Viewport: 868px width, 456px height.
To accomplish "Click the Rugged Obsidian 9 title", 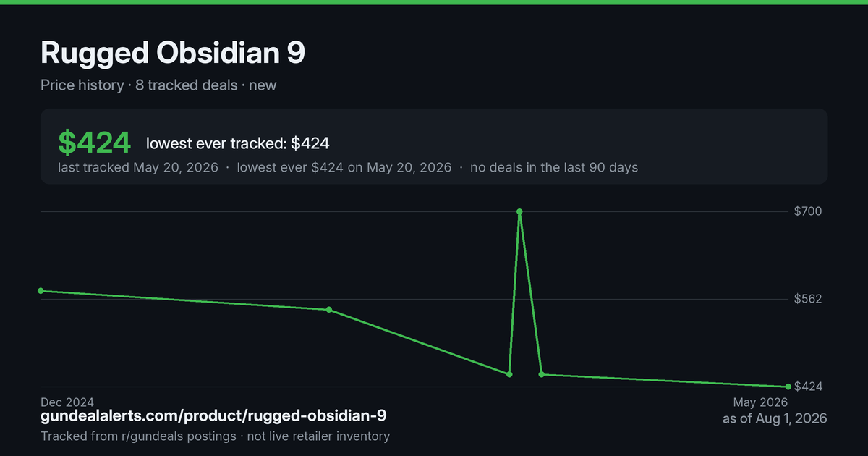I will coord(173,54).
